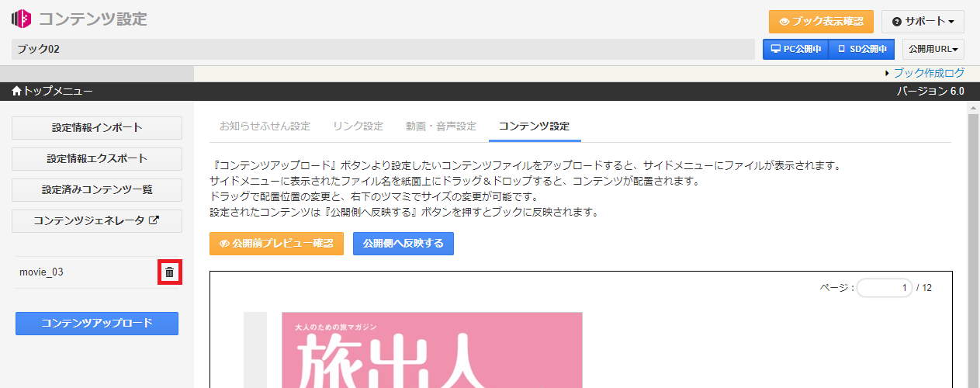Screen dimensions: 980x388
Task: Toggle SD公開中 status button
Action: [861, 49]
